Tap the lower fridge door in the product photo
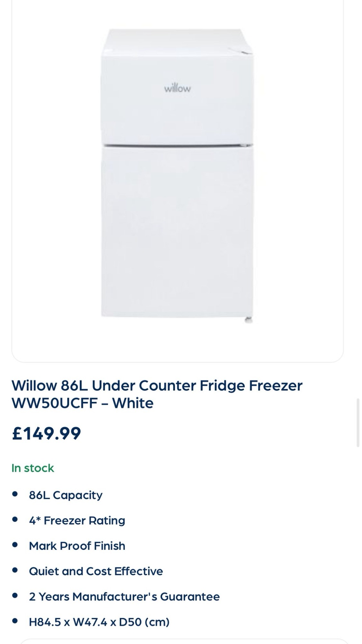 (x=177, y=232)
